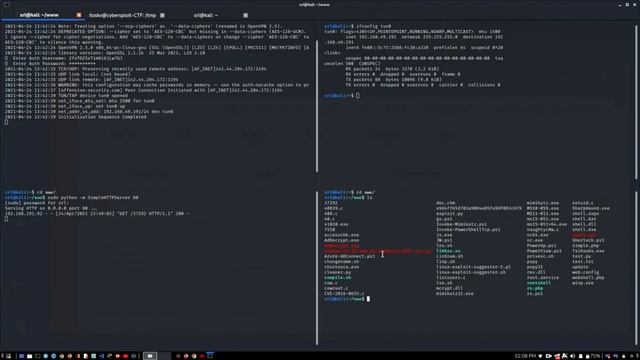Click the file name webshell.php
640x360 pixels.
click(588, 278)
